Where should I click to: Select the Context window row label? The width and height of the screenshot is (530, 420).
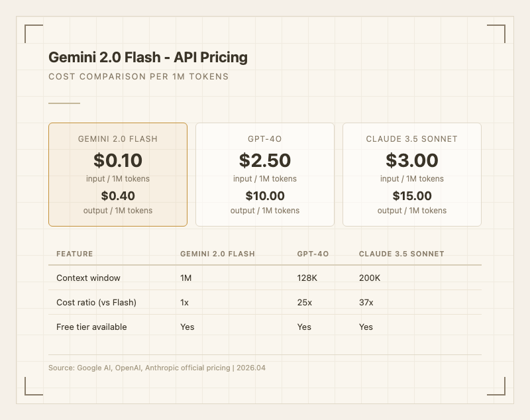pyautogui.click(x=89, y=278)
